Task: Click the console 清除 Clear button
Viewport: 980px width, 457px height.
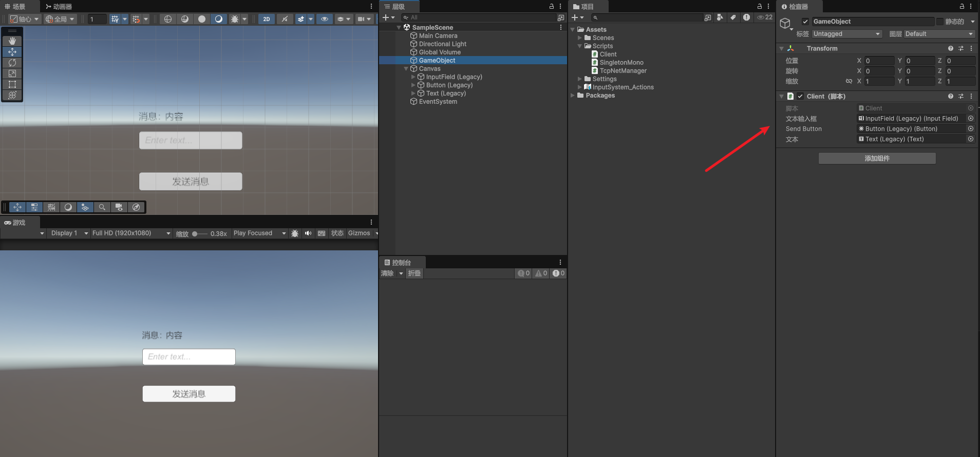Action: (x=387, y=273)
